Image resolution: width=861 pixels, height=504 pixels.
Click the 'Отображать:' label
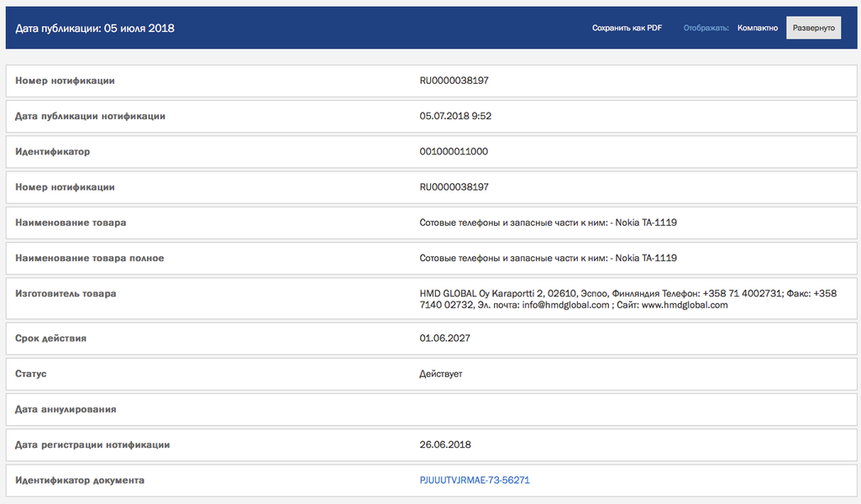[x=706, y=28]
